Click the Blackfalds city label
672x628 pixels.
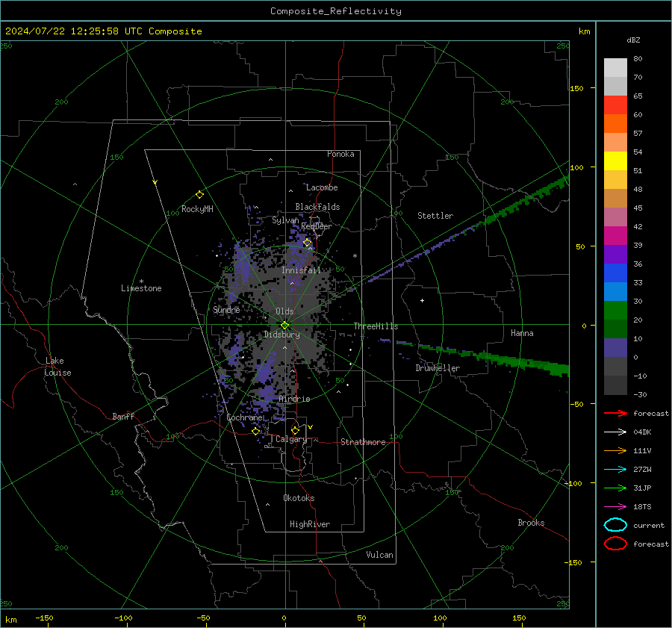tap(317, 207)
